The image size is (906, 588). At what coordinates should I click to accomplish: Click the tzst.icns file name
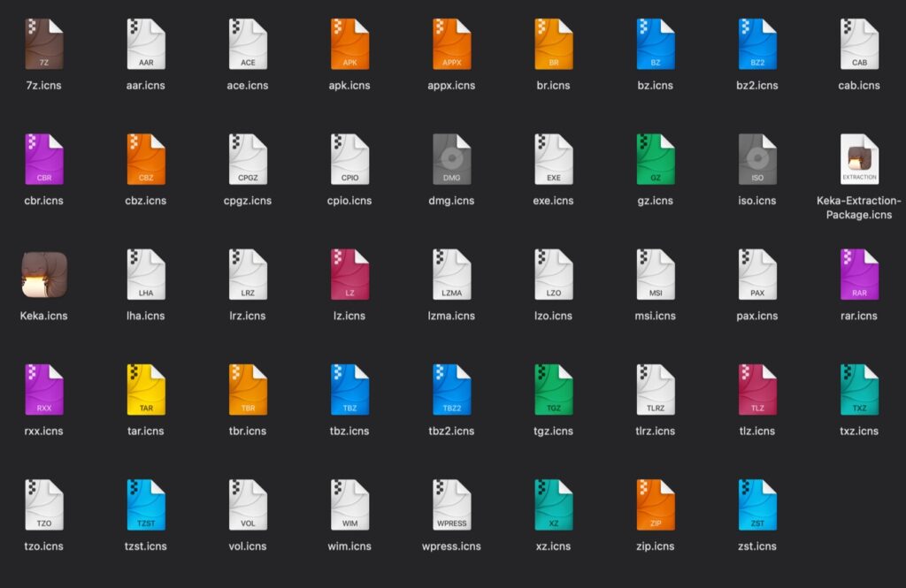click(x=146, y=546)
